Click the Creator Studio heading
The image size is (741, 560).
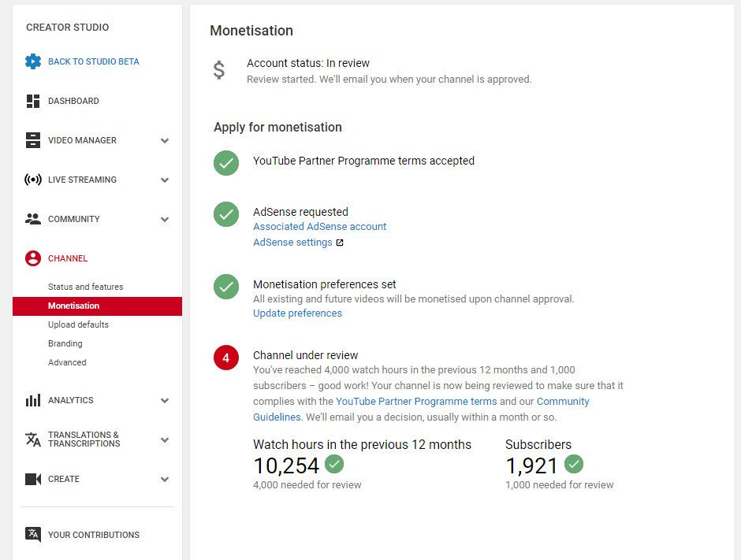click(68, 28)
